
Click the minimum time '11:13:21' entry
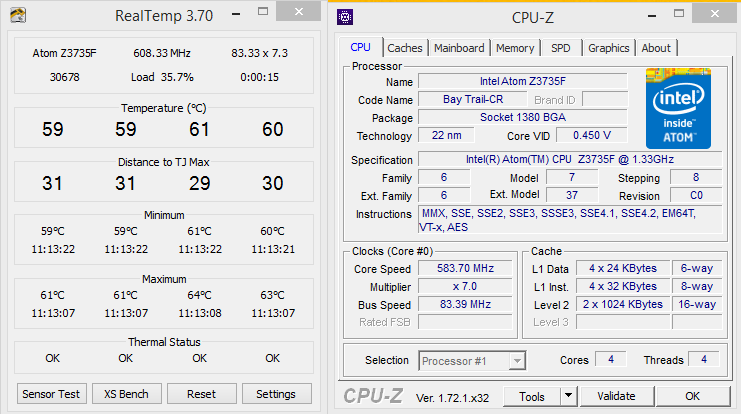point(273,250)
